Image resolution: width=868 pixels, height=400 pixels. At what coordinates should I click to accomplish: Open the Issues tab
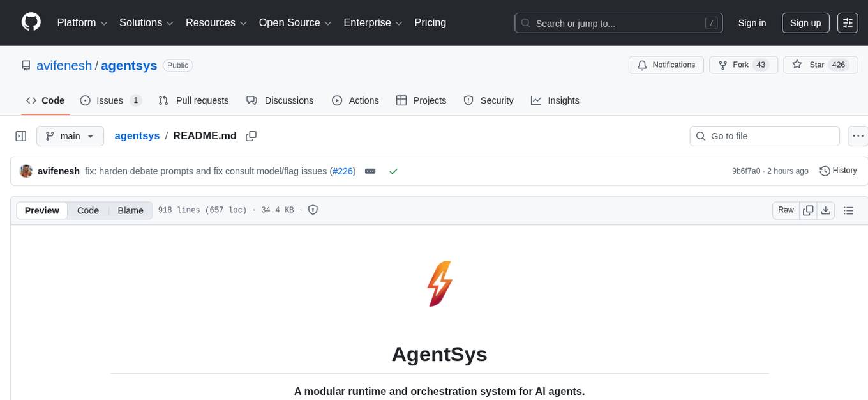109,100
